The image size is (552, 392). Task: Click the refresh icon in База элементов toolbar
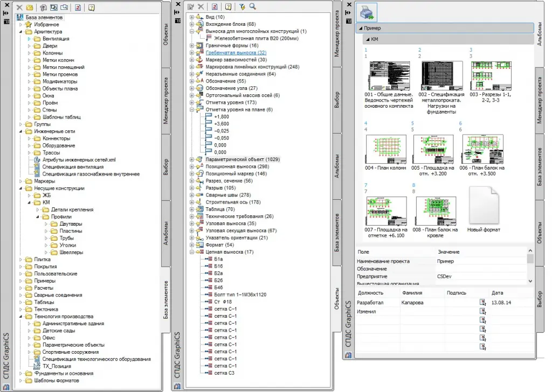78,8
